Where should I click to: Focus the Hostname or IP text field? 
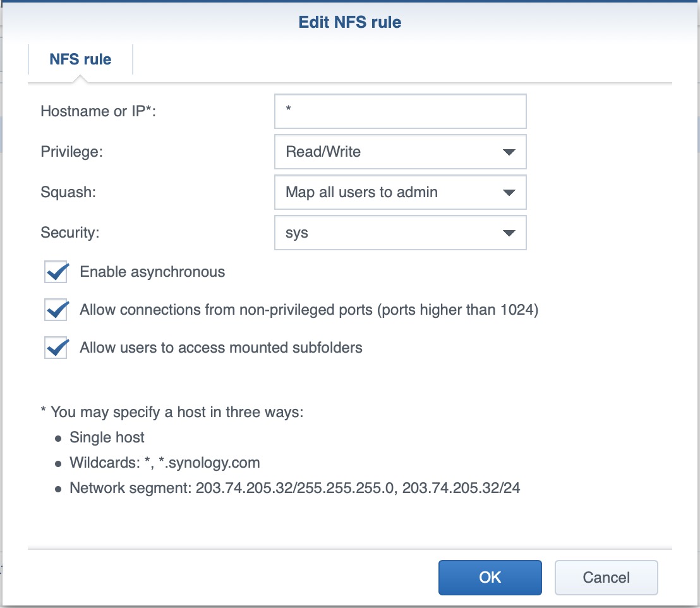(400, 112)
